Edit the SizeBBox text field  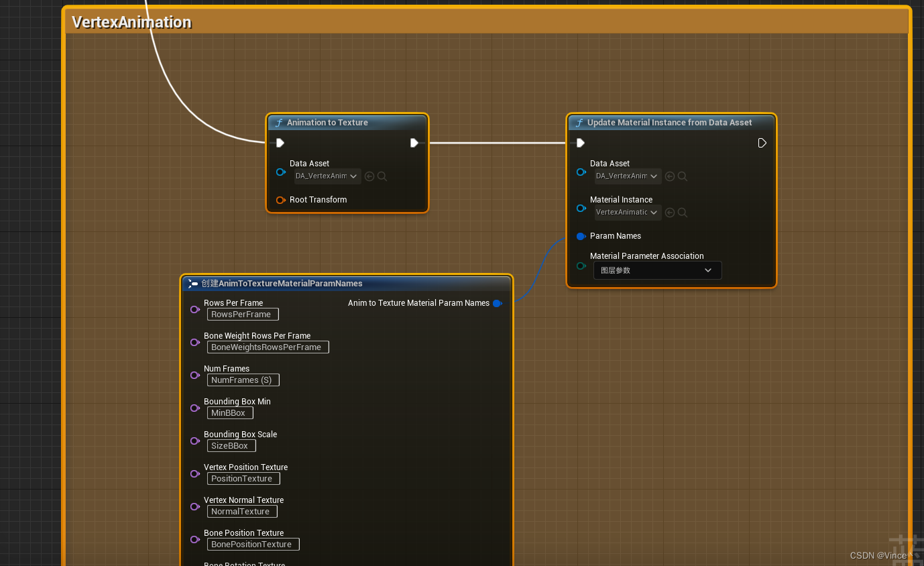pyautogui.click(x=231, y=446)
